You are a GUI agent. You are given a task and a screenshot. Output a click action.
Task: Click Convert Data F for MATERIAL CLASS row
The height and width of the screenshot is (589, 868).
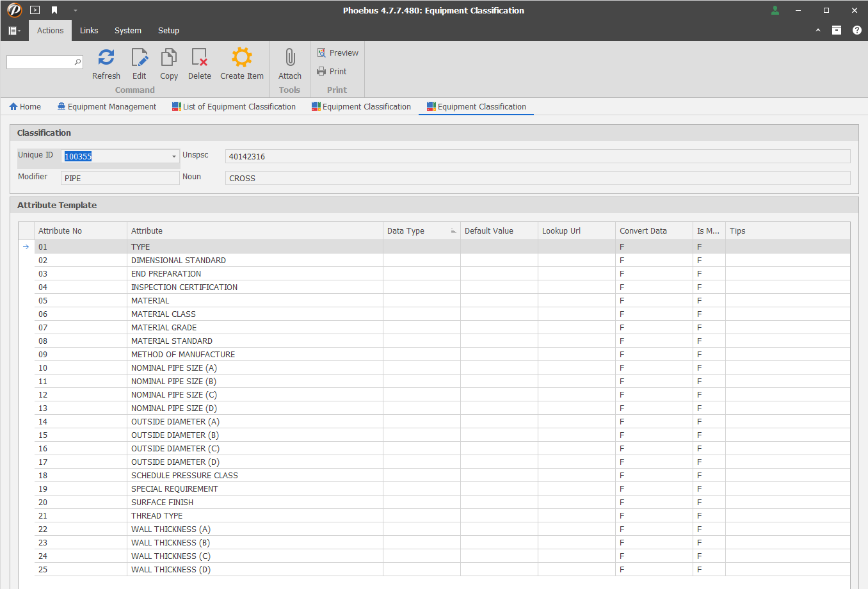pos(654,314)
